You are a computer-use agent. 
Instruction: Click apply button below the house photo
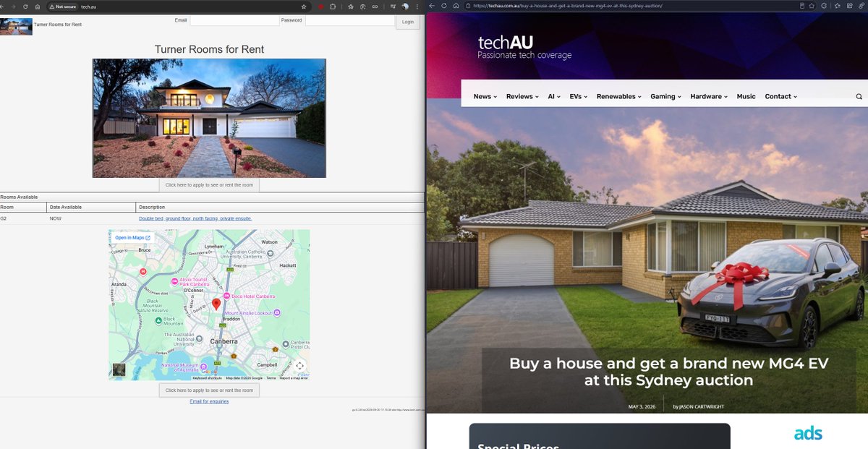click(x=209, y=185)
